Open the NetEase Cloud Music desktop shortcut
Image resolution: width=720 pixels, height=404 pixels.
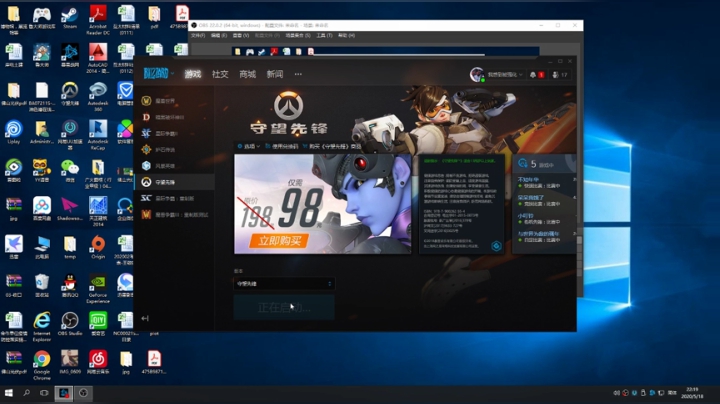[98, 363]
